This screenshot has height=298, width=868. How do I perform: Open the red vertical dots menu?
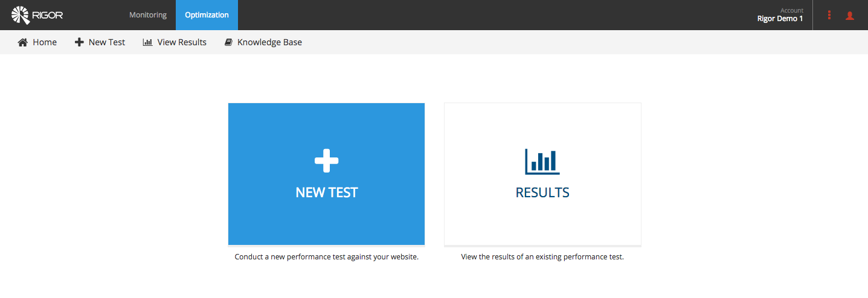point(829,15)
